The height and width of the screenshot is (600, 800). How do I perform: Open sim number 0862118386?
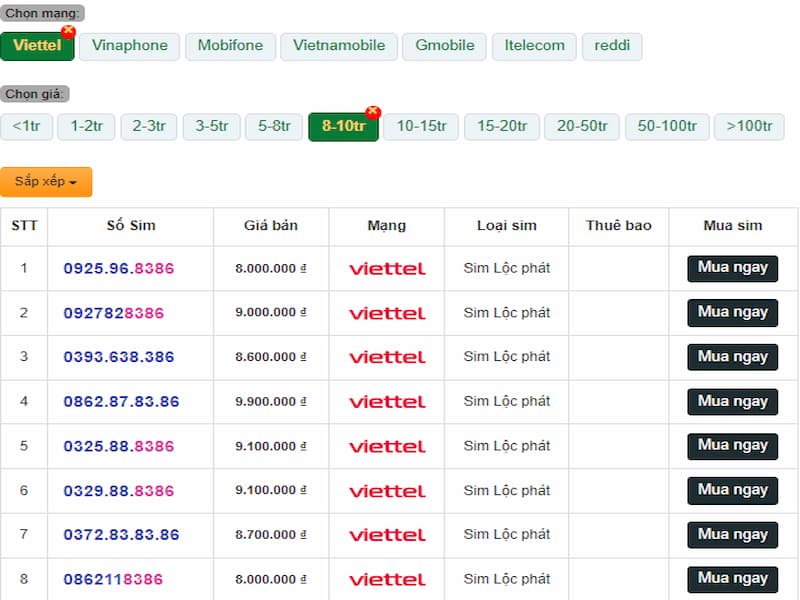(113, 580)
